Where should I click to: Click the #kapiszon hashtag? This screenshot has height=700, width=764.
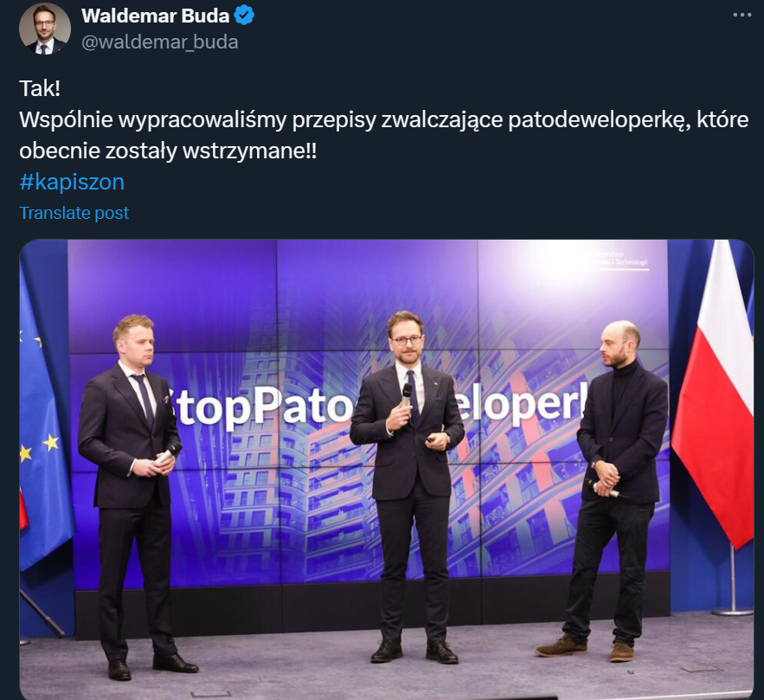click(x=72, y=182)
